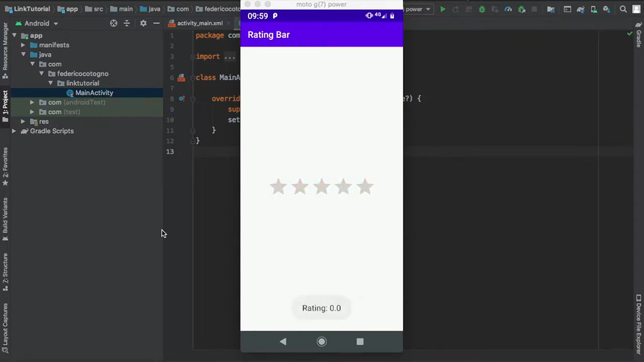Image resolution: width=644 pixels, height=362 pixels.
Task: Tap the third star in rating bar
Action: click(321, 187)
